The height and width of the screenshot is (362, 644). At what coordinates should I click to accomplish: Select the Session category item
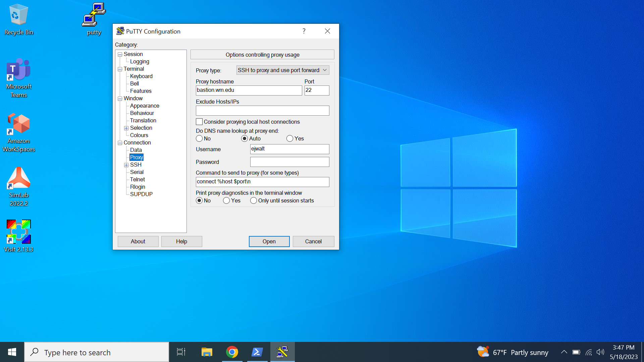133,54
